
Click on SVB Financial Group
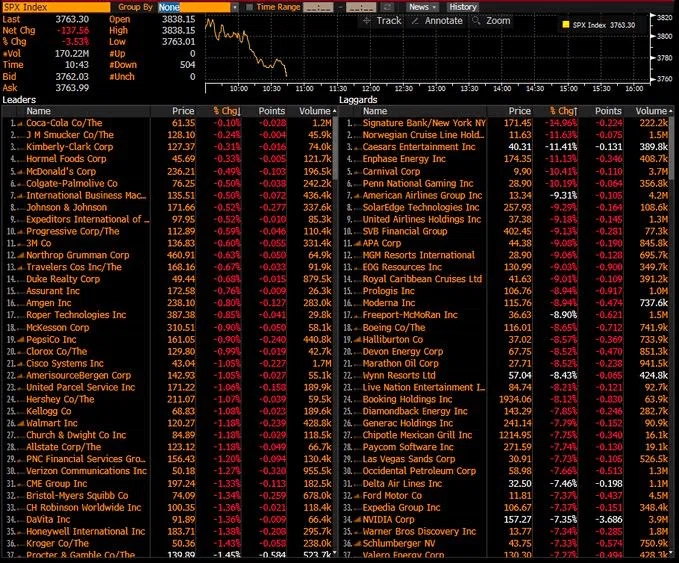(x=405, y=231)
